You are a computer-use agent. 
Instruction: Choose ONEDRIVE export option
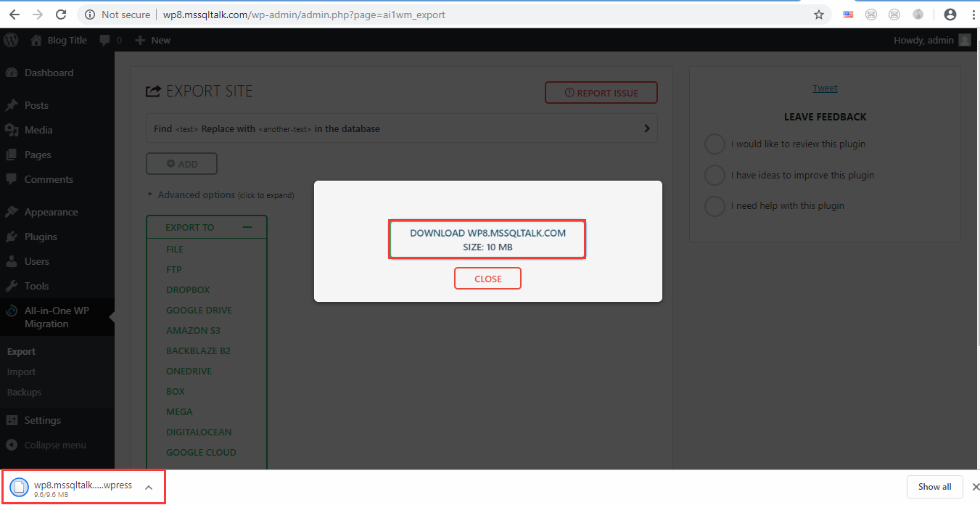coord(189,371)
